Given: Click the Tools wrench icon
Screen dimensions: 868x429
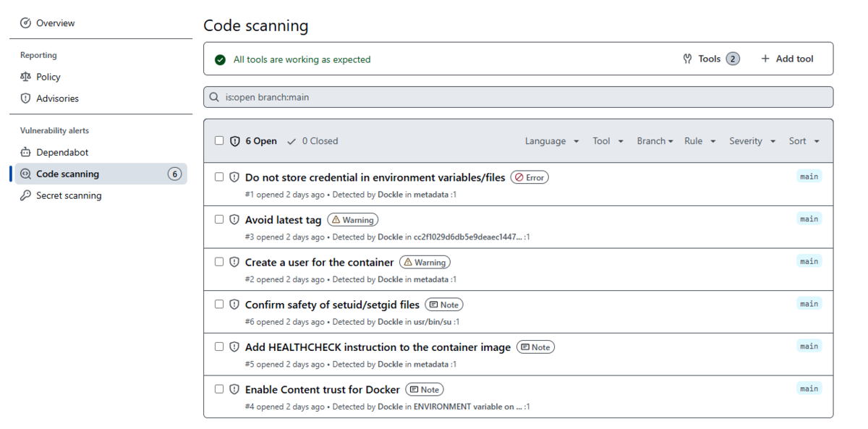Looking at the screenshot, I should 688,59.
